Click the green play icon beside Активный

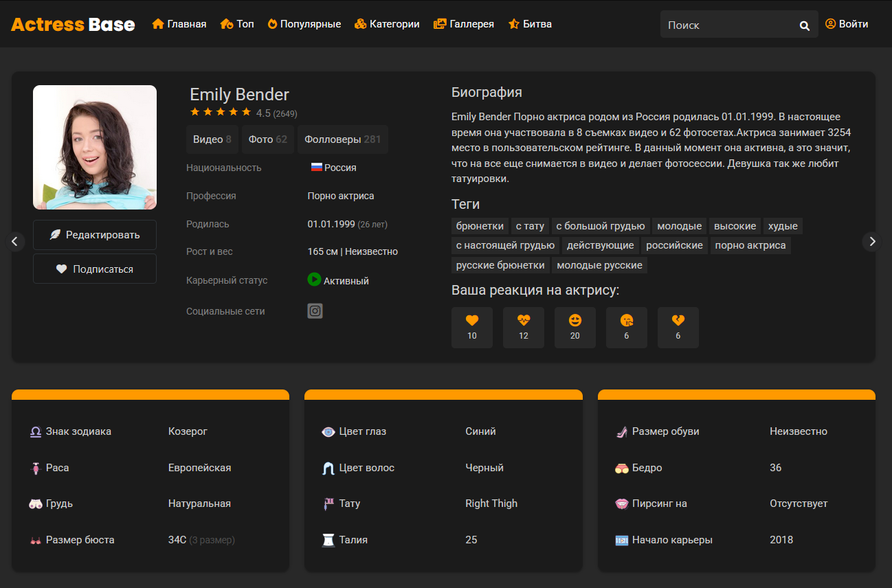click(314, 280)
